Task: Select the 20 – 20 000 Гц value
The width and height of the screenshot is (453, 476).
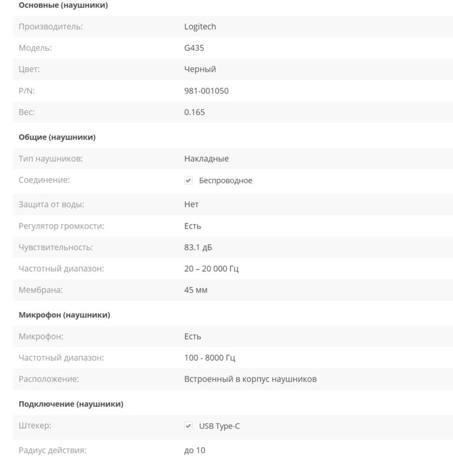Action: [212, 268]
